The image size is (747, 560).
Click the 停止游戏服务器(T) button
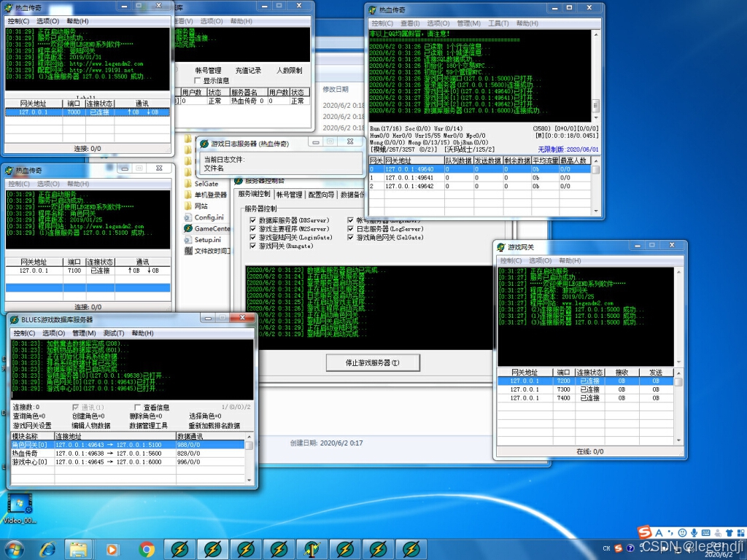[373, 362]
